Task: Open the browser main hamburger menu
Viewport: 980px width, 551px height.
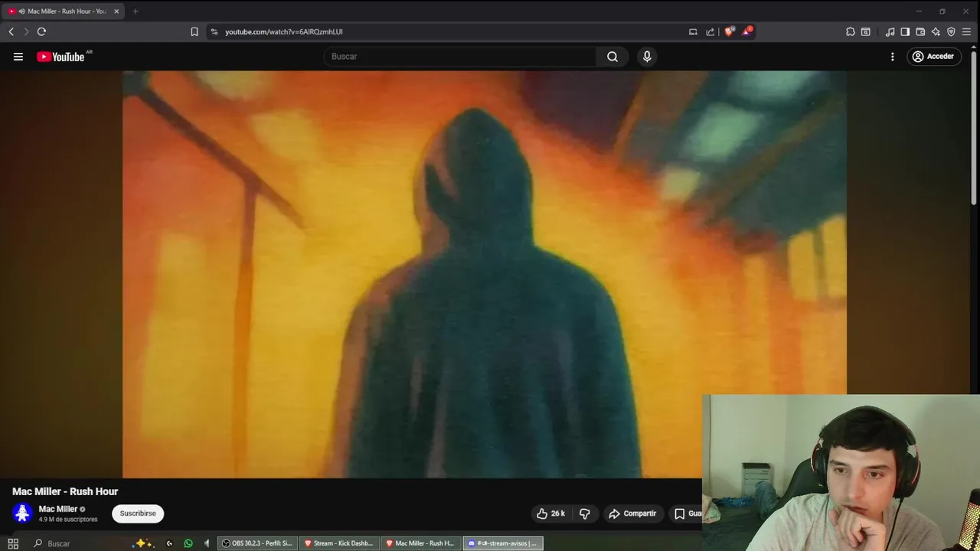Action: (966, 31)
